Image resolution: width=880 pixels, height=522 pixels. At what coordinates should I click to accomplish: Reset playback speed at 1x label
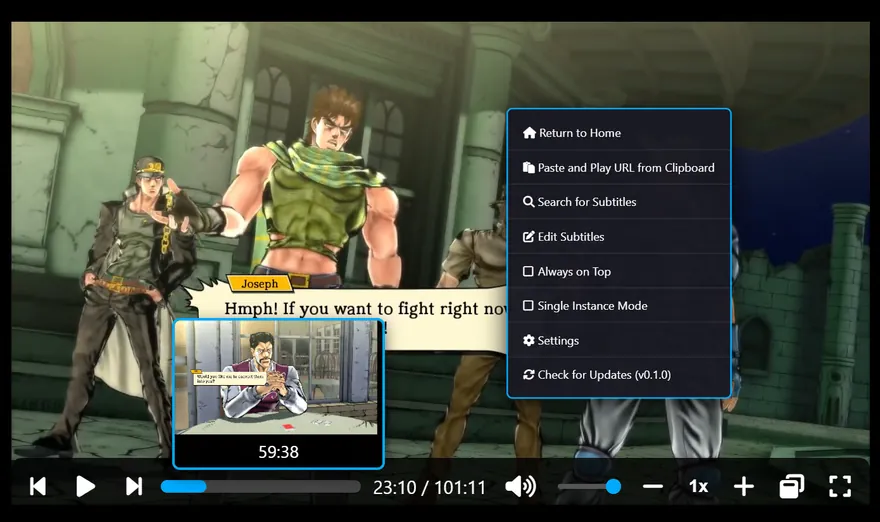[698, 486]
